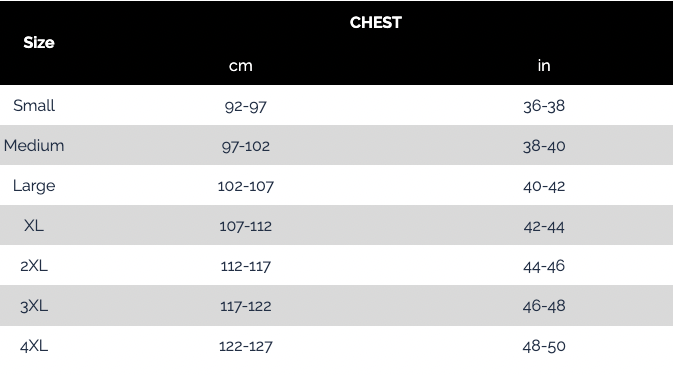673x375 pixels.
Task: Click the 2XL size label
Action: pyautogui.click(x=34, y=266)
